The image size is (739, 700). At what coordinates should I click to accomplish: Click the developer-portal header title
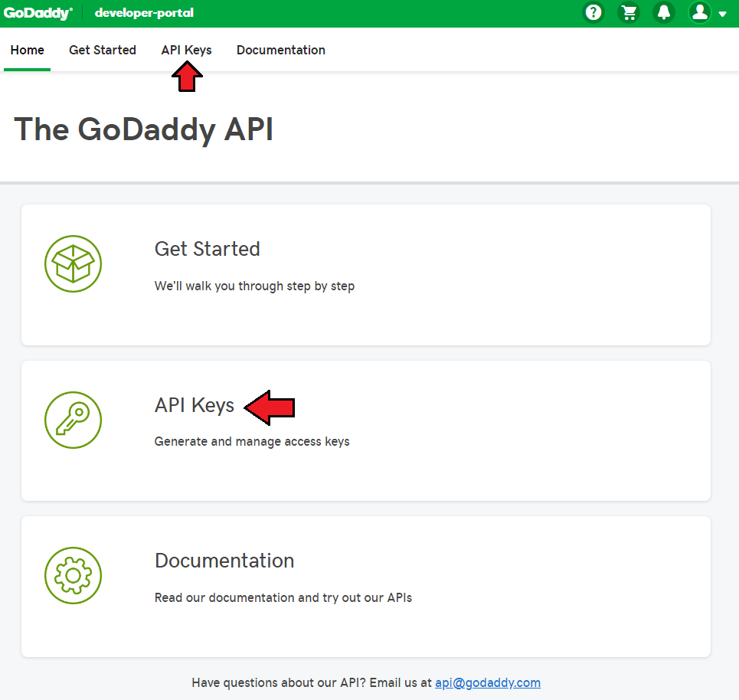click(x=144, y=13)
